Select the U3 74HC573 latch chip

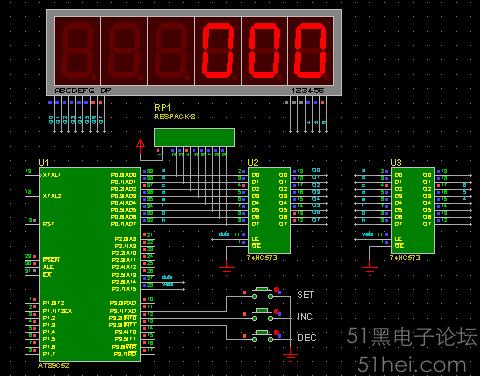coord(413,210)
